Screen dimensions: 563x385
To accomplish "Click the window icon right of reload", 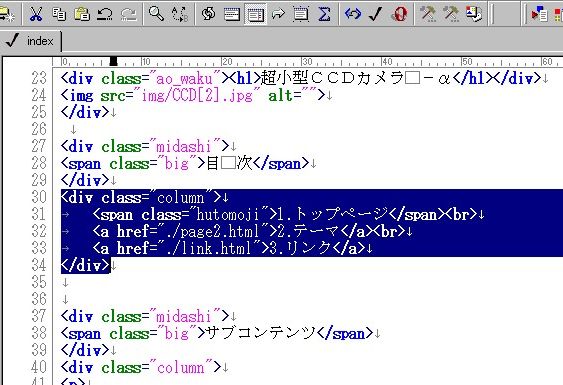I will [232, 14].
